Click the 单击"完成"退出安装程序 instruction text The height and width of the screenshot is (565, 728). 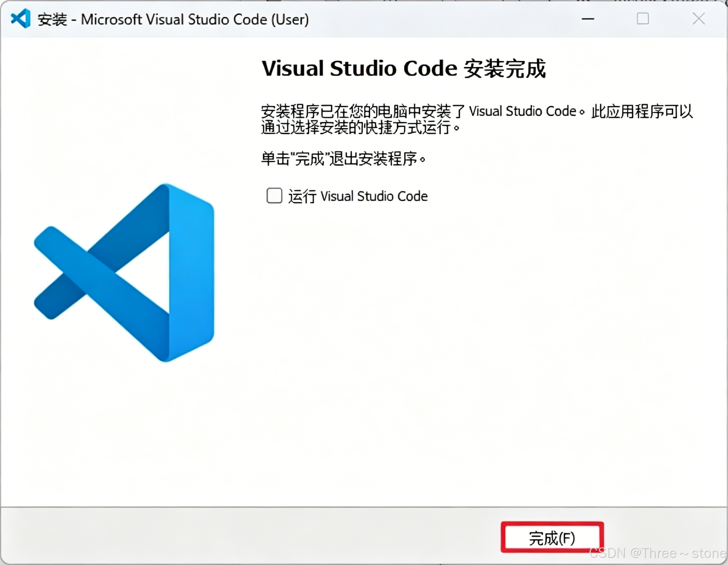click(343, 159)
